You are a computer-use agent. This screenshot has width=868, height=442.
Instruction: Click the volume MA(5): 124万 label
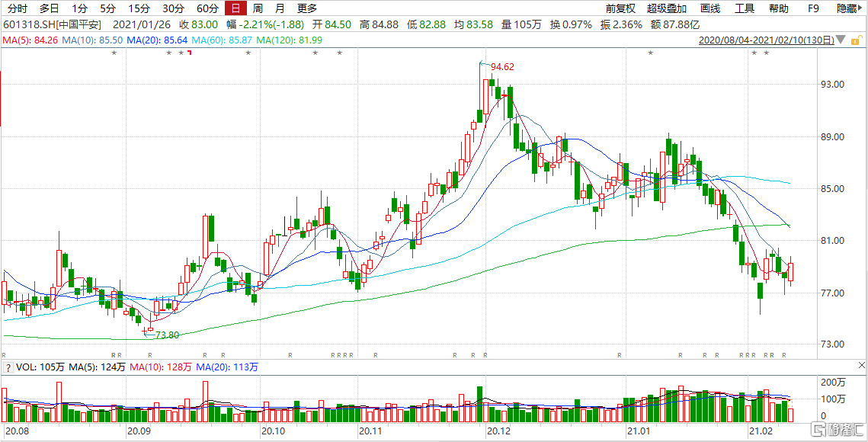pos(97,367)
